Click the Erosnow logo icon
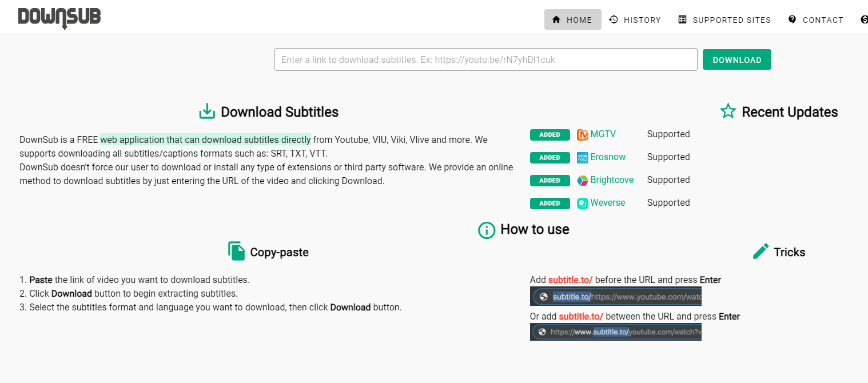868x383 pixels. pos(583,158)
